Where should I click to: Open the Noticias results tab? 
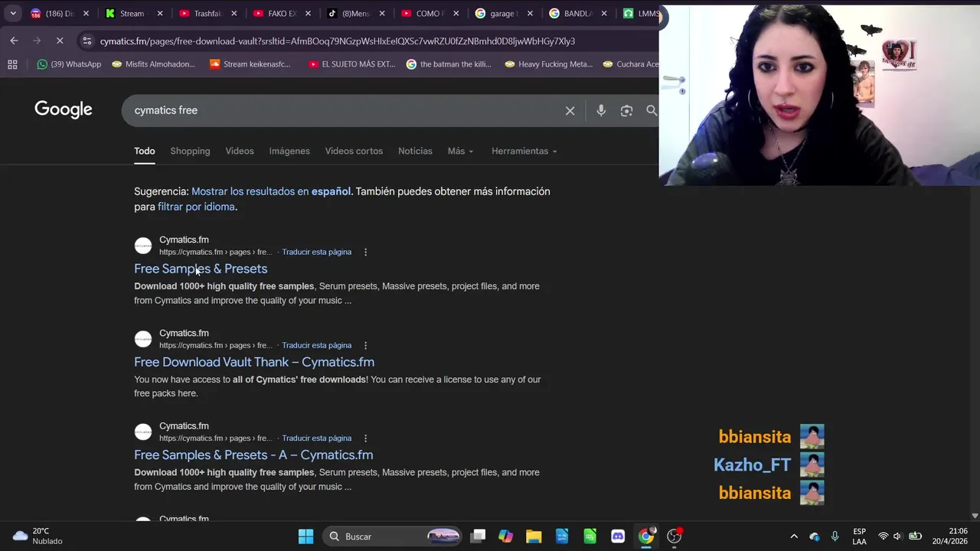415,151
